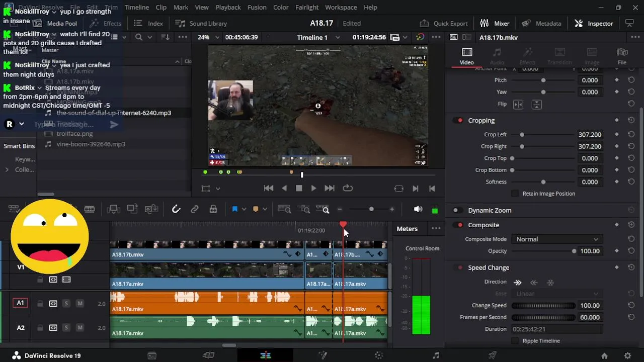
Task: Mute the A2 audio track
Action: (79, 328)
